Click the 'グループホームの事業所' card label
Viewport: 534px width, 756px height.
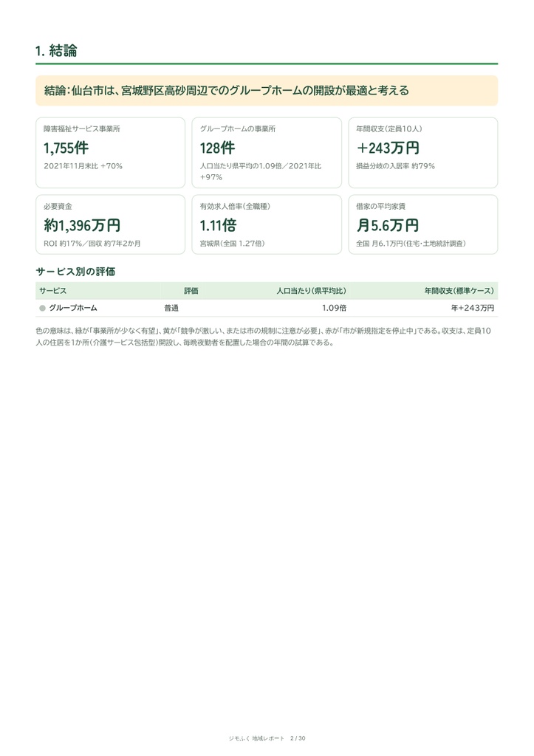(238, 128)
